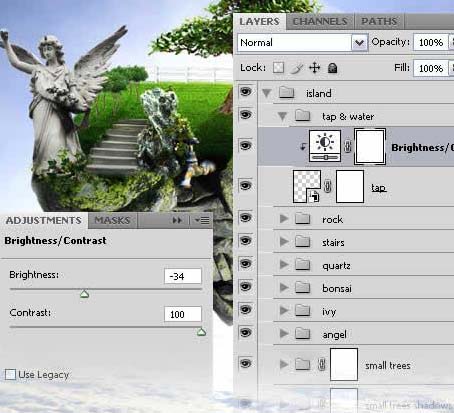Viewport: 454px width, 413px height.
Task: Click the lock all padlock icon
Action: pyautogui.click(x=332, y=68)
